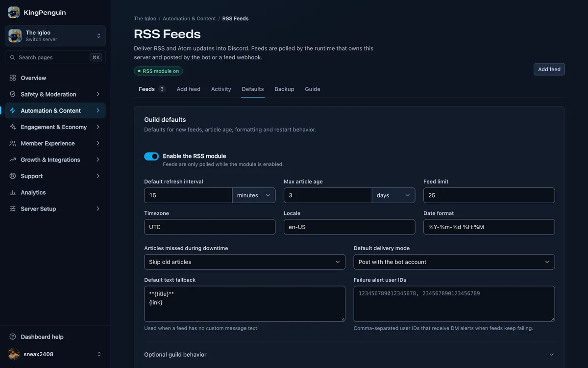Click the Feed limit field

tap(489, 195)
